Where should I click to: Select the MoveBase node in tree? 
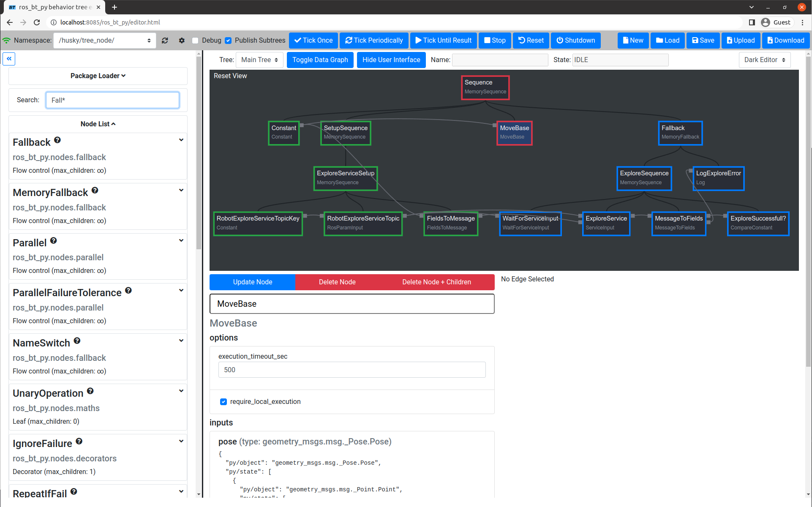pos(514,132)
